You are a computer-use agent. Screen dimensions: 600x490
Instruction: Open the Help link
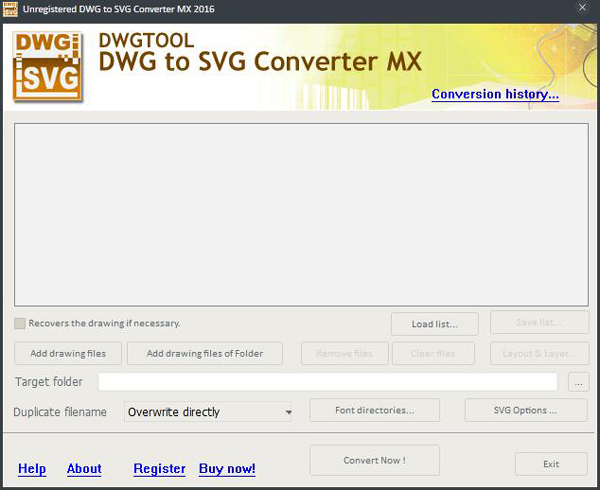coord(32,469)
